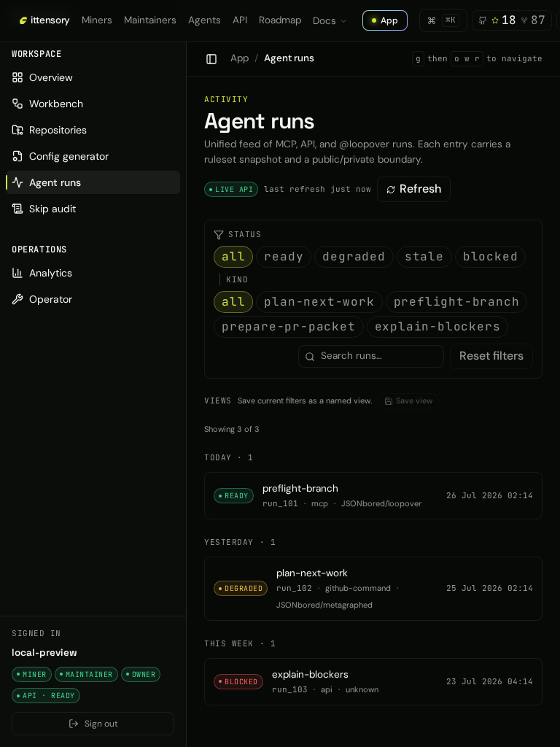Click the READY status badge
This screenshot has width=560, height=747.
coord(234,496)
